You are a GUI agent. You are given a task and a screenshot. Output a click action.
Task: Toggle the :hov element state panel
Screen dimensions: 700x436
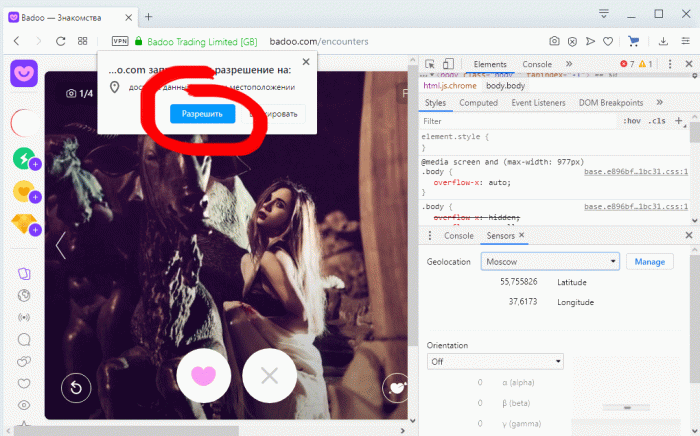pyautogui.click(x=632, y=121)
